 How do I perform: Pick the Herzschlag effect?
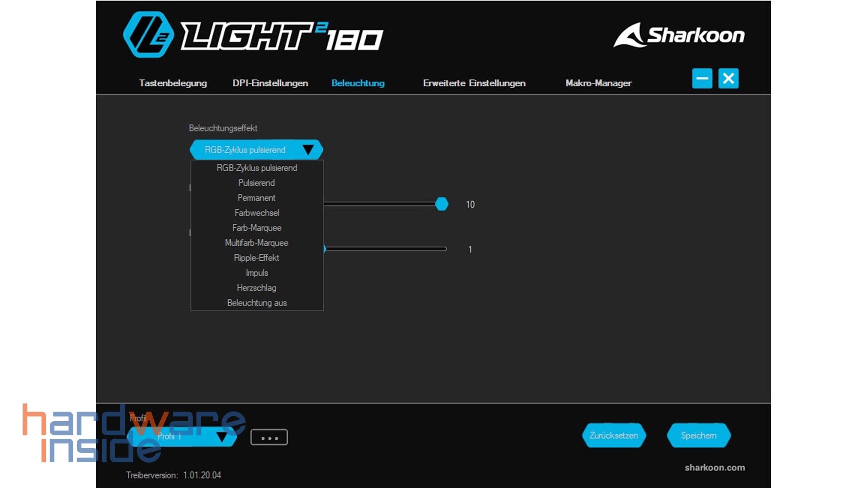[x=257, y=288]
